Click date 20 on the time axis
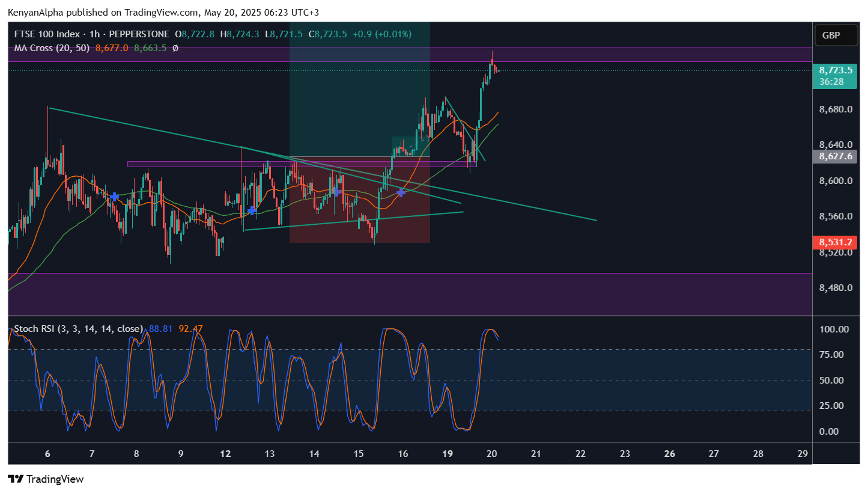This screenshot has height=493, width=868. (492, 453)
